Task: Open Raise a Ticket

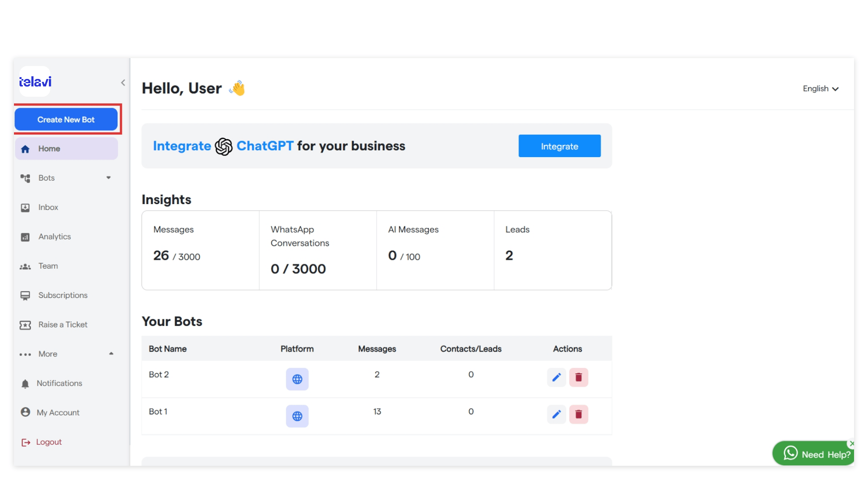Action: pos(63,324)
